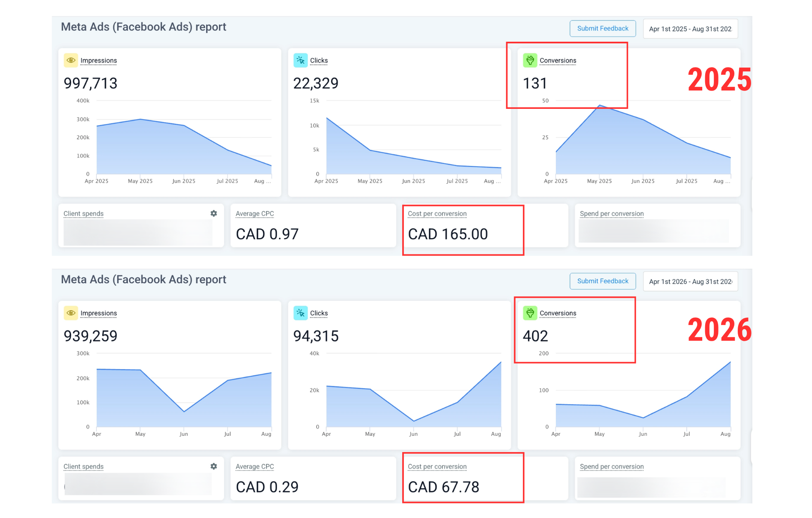The image size is (812, 518).
Task: Click the CAD 0.97 value
Action: 267,234
